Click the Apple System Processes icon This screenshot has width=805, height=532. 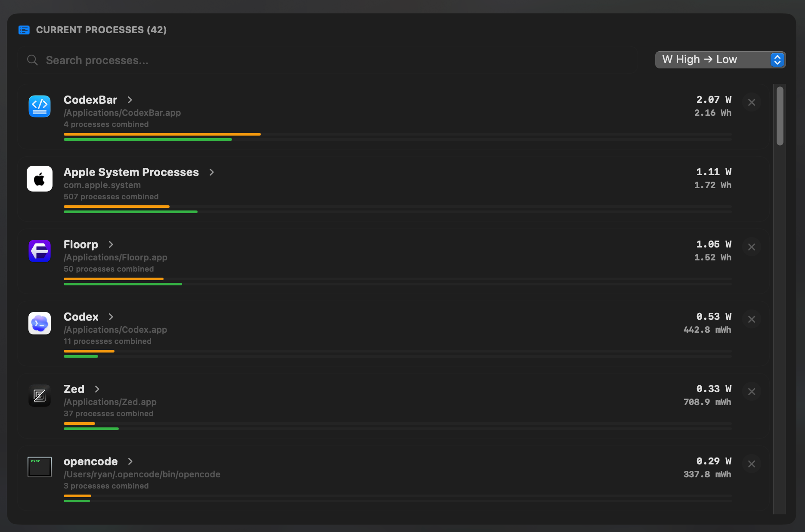point(40,179)
